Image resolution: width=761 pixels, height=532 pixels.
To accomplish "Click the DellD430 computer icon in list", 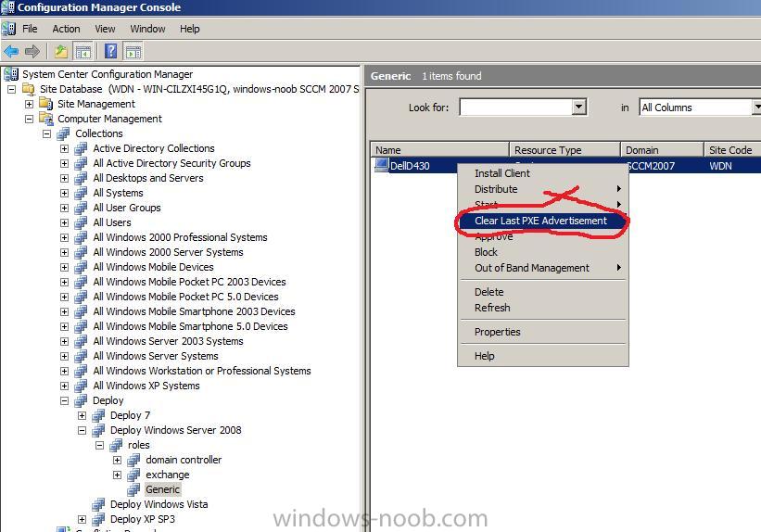I will [382, 165].
